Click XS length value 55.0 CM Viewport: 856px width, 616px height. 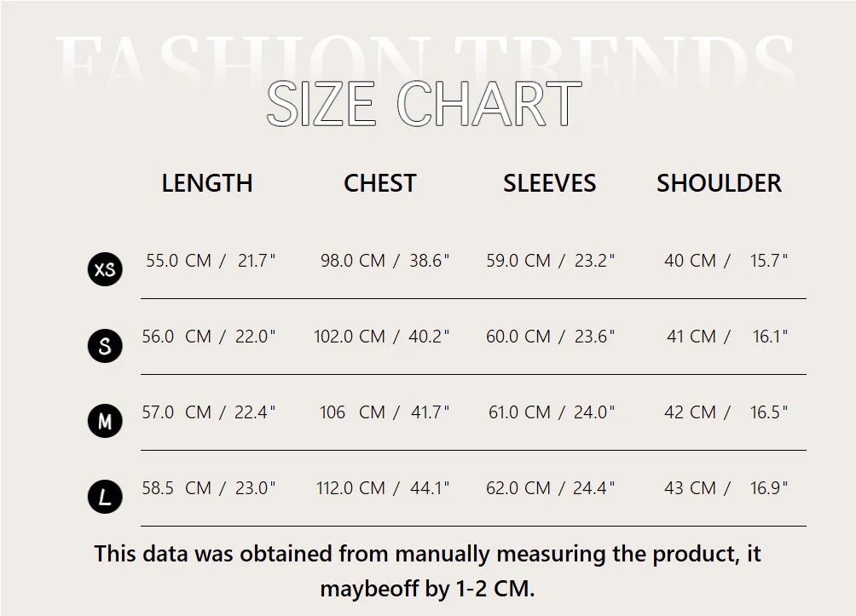tap(178, 261)
